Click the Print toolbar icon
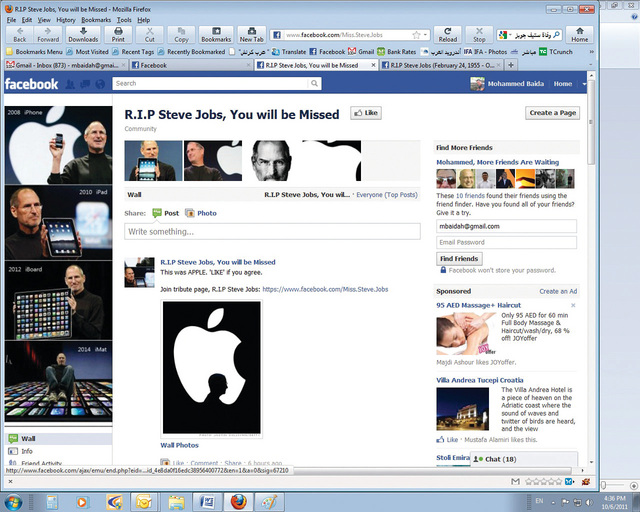This screenshot has width=640, height=512. 118,35
